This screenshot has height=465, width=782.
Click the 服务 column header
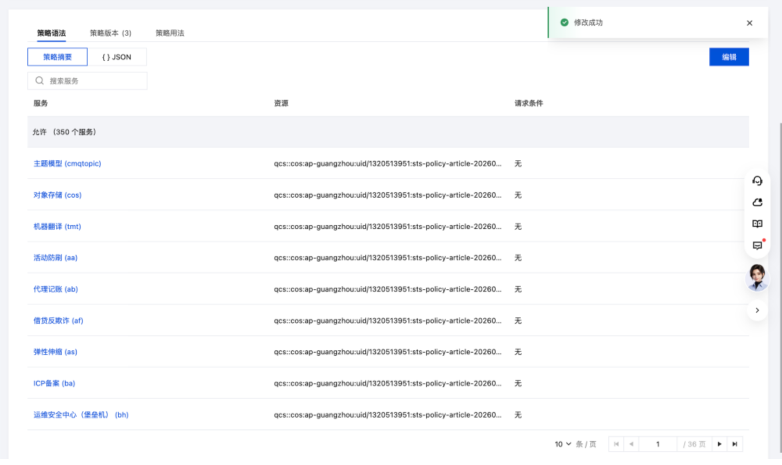pos(40,103)
